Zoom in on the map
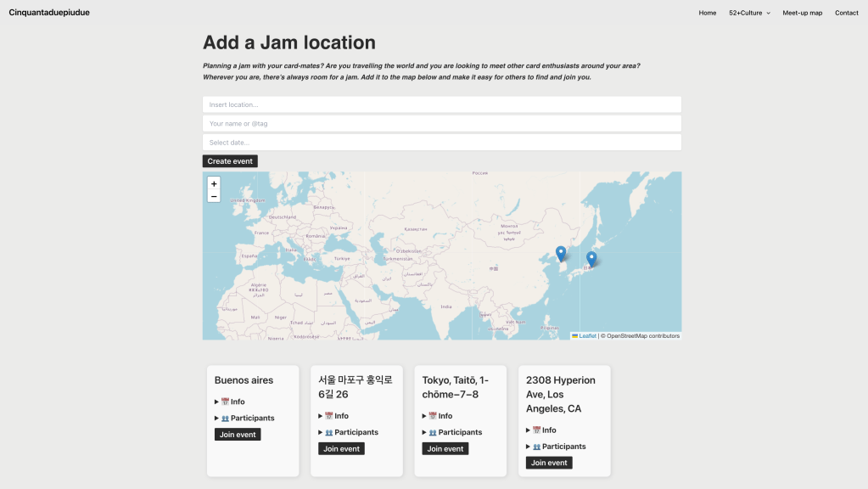The image size is (868, 489). pos(214,183)
